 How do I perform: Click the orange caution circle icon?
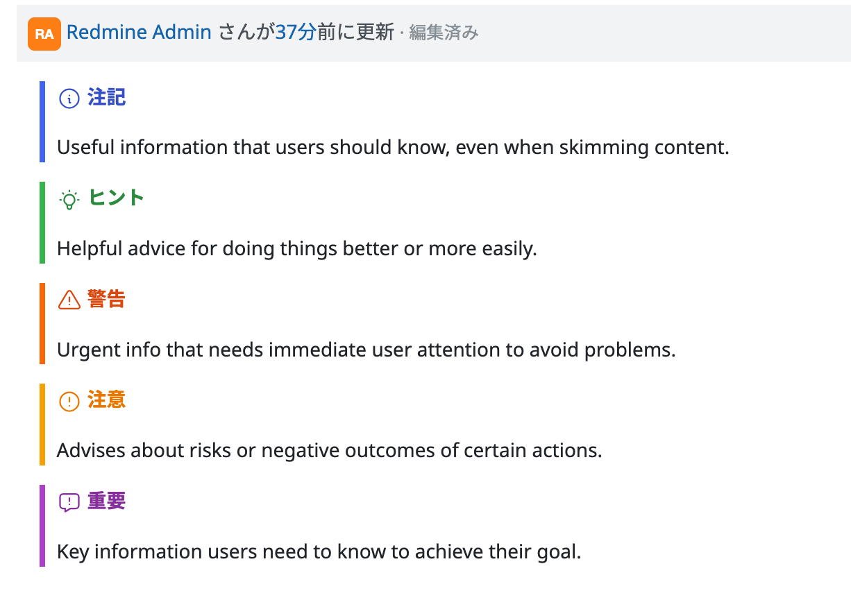[x=69, y=401]
